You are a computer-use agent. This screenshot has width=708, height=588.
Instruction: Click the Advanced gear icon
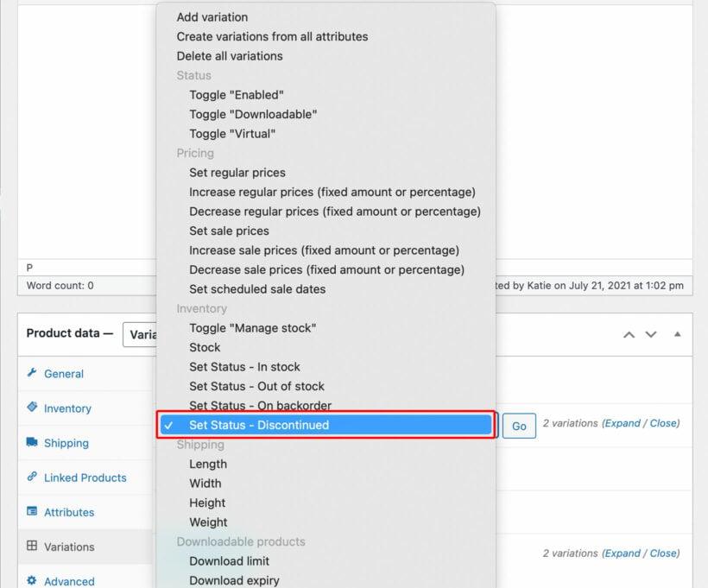(x=32, y=580)
